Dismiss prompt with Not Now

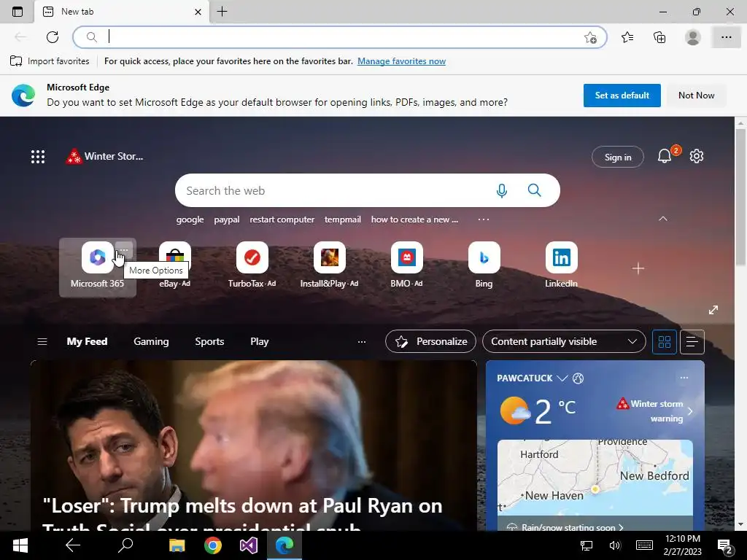[x=696, y=96]
